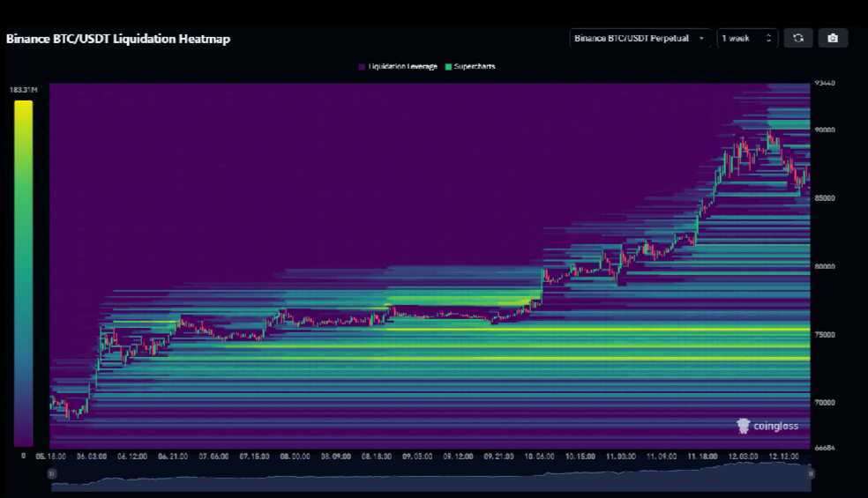Click the 10. 06:00 time axis label
Screen dimensions: 868x498
(x=539, y=457)
